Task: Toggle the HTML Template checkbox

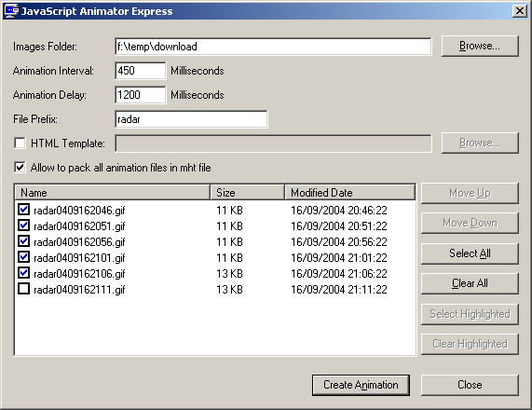Action: pyautogui.click(x=20, y=143)
